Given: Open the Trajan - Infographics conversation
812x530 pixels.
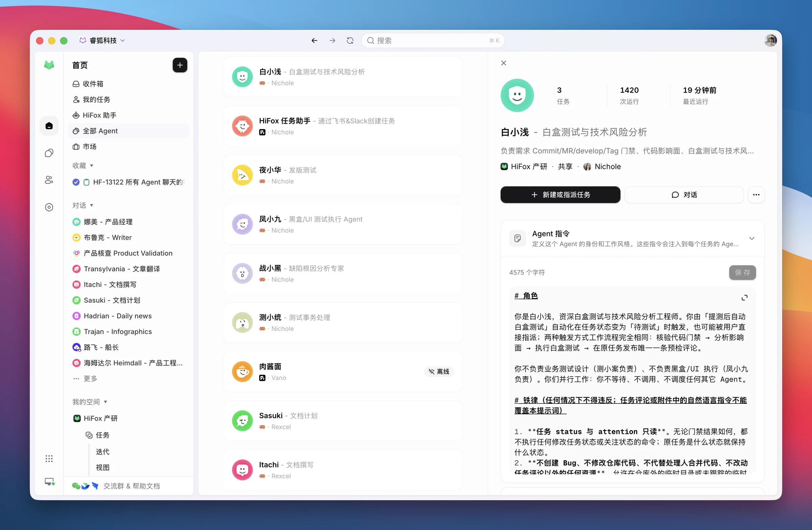Looking at the screenshot, I should tap(128, 332).
